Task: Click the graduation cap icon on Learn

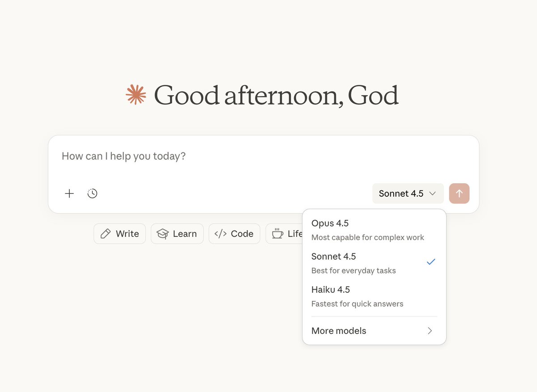Action: coord(163,234)
